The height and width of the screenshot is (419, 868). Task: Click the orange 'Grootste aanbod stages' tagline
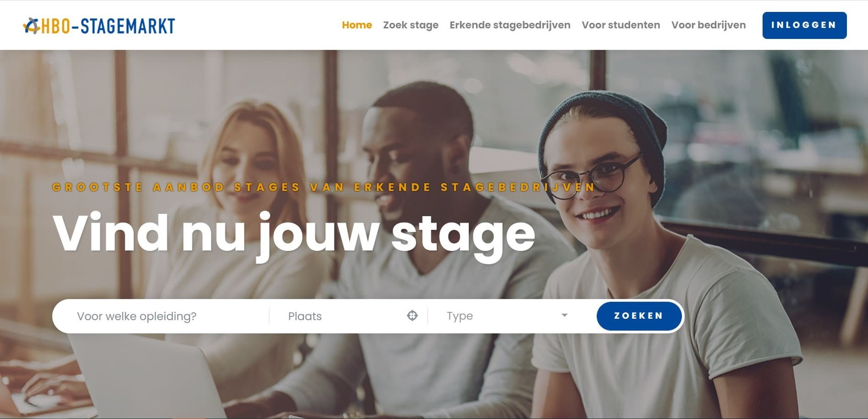click(x=323, y=187)
